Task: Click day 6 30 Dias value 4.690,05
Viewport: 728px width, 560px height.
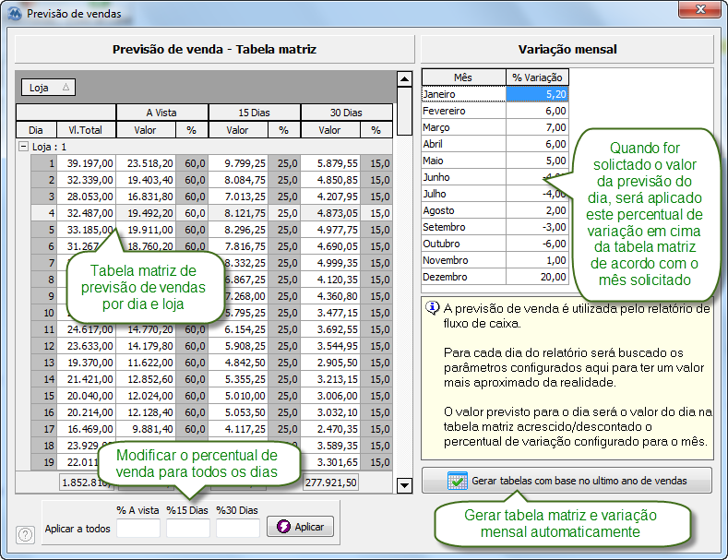Action: coord(330,246)
